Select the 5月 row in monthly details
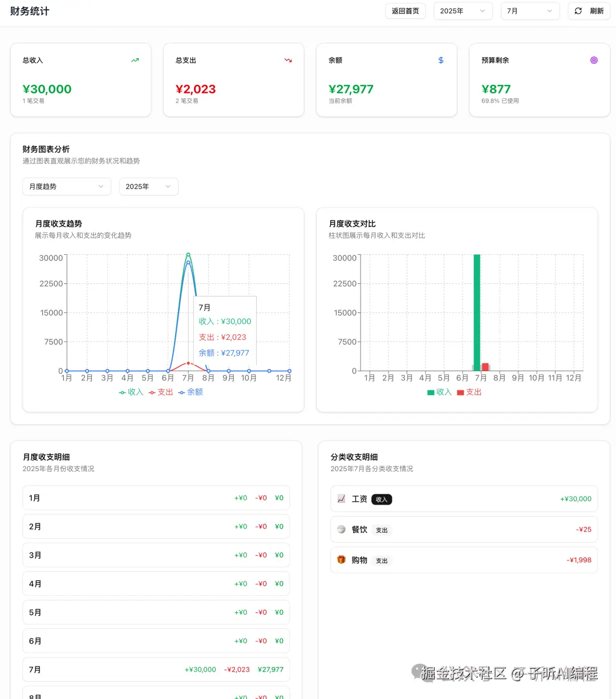 (x=156, y=612)
